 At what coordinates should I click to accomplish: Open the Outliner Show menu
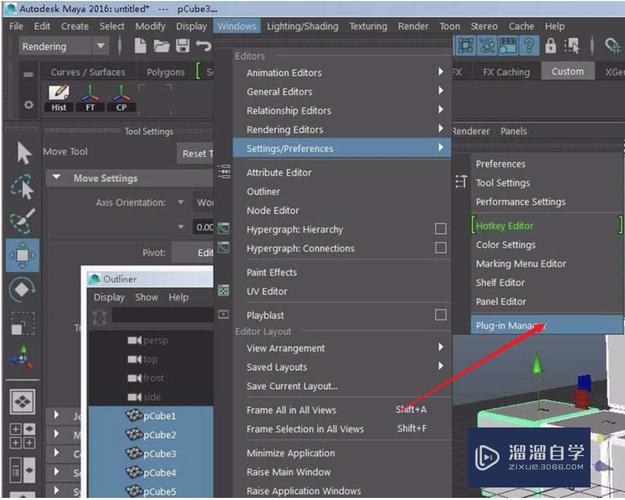click(x=147, y=297)
